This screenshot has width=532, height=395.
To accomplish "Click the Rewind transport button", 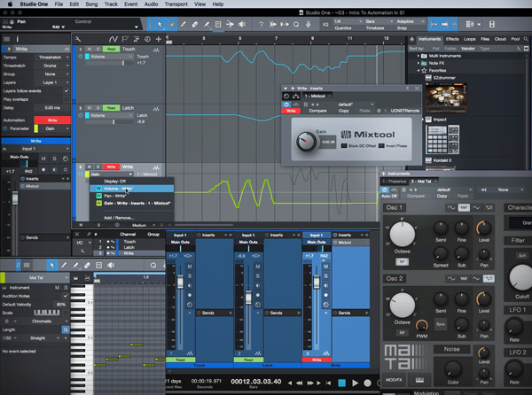I will pos(300,383).
